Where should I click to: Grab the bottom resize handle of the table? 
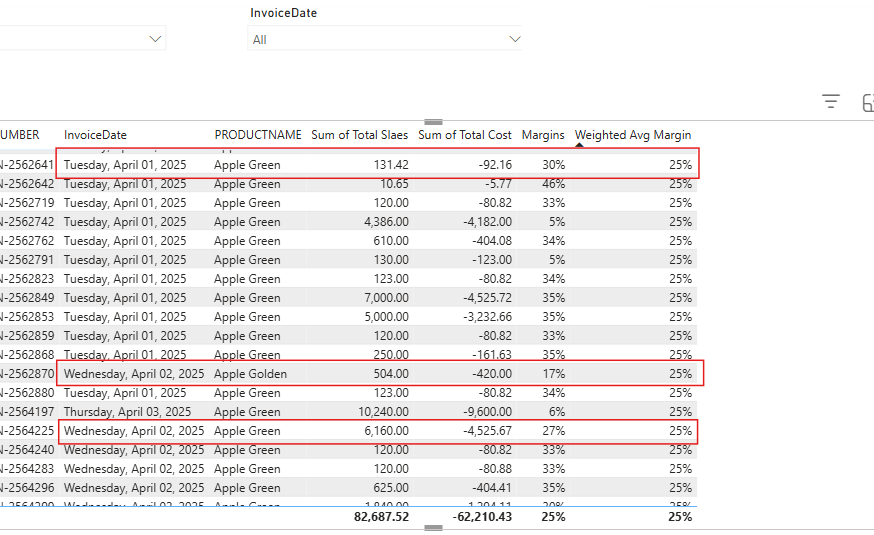433,527
